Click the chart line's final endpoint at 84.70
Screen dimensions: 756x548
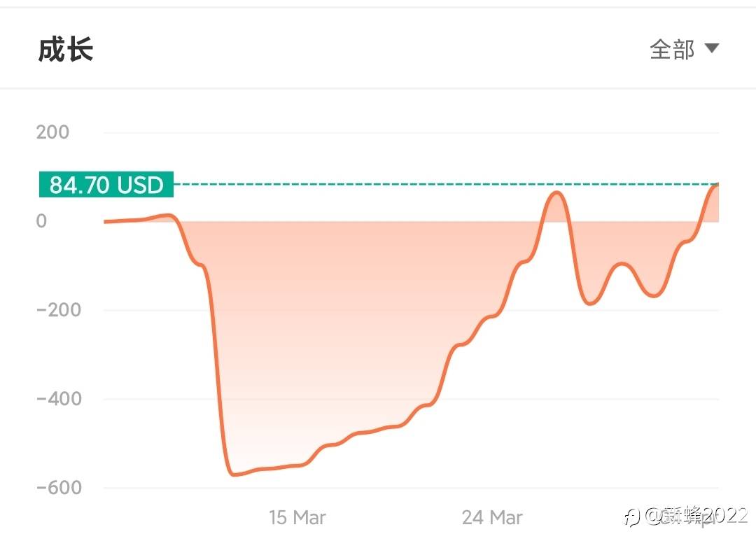717,185
